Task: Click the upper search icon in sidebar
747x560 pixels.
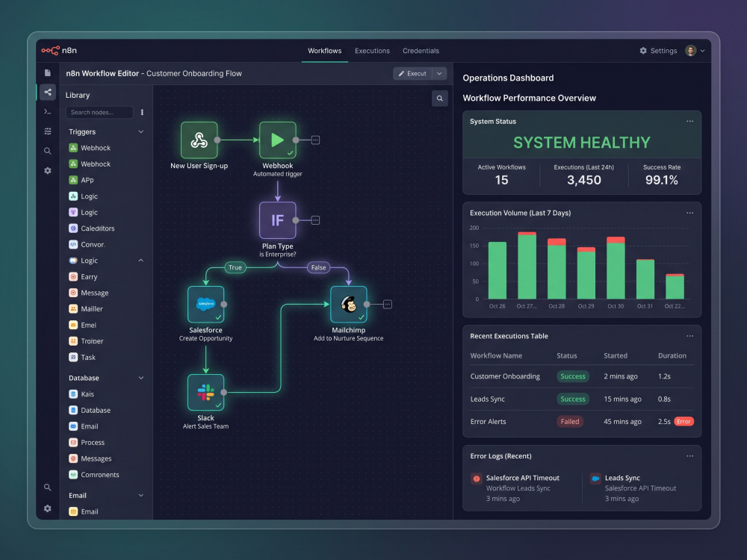Action: point(48,151)
